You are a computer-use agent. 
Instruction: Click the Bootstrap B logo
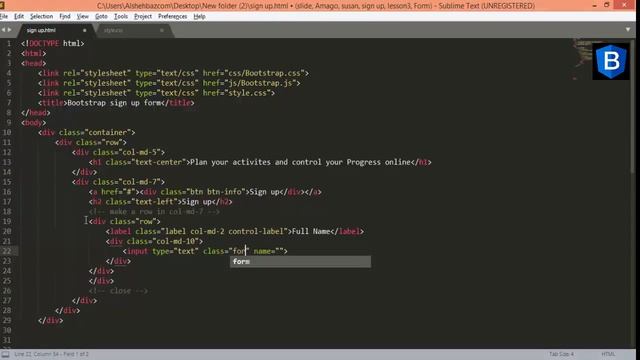point(611,61)
